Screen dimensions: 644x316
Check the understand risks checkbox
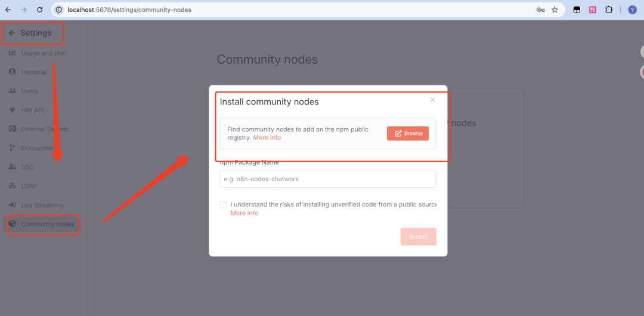[223, 205]
